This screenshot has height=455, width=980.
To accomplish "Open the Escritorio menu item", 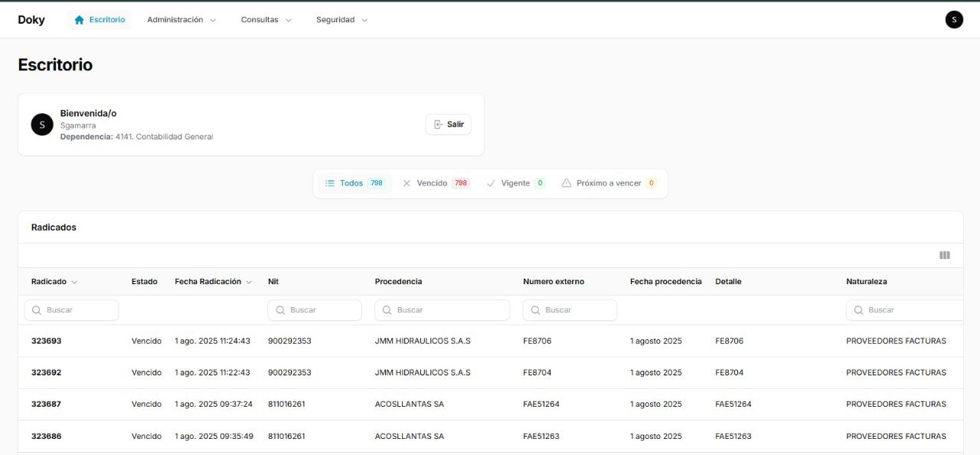I will pyautogui.click(x=100, y=20).
